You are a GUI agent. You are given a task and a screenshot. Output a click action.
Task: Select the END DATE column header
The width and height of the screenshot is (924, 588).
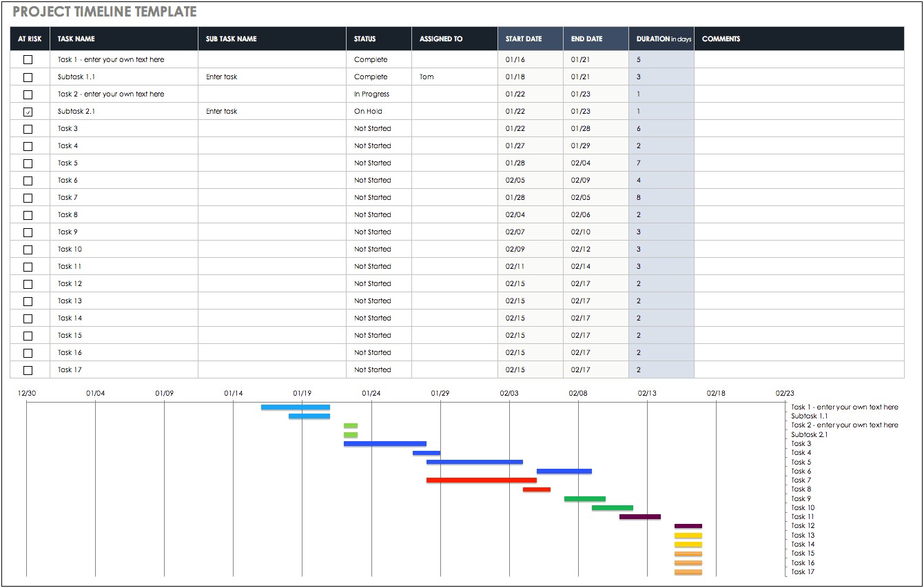[x=596, y=39]
